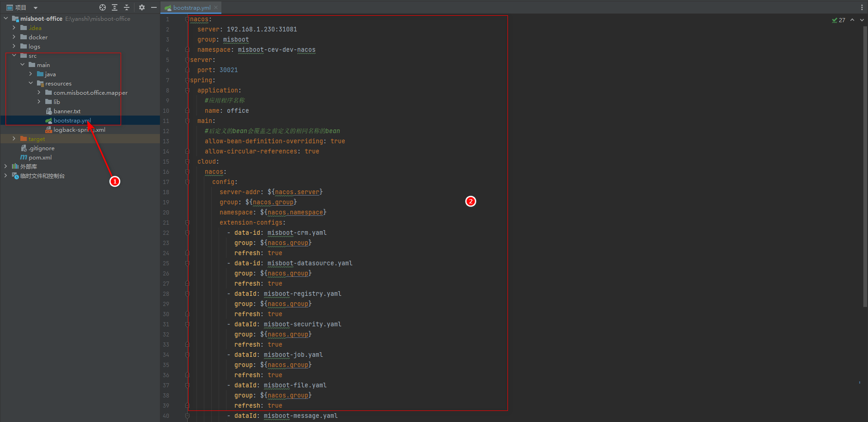Viewport: 868px width, 422px height.
Task: Open project panel settings gear
Action: [x=142, y=7]
